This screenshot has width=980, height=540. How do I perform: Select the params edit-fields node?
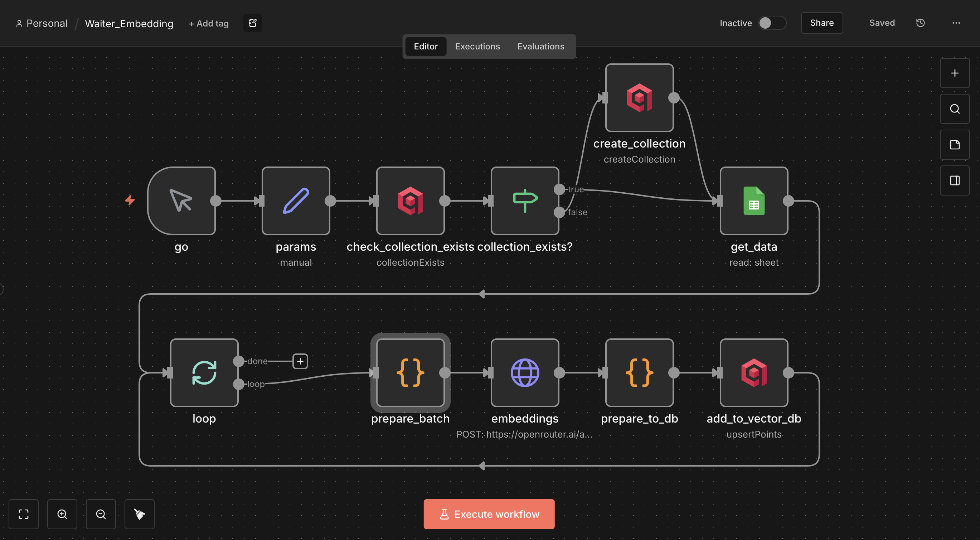296,201
